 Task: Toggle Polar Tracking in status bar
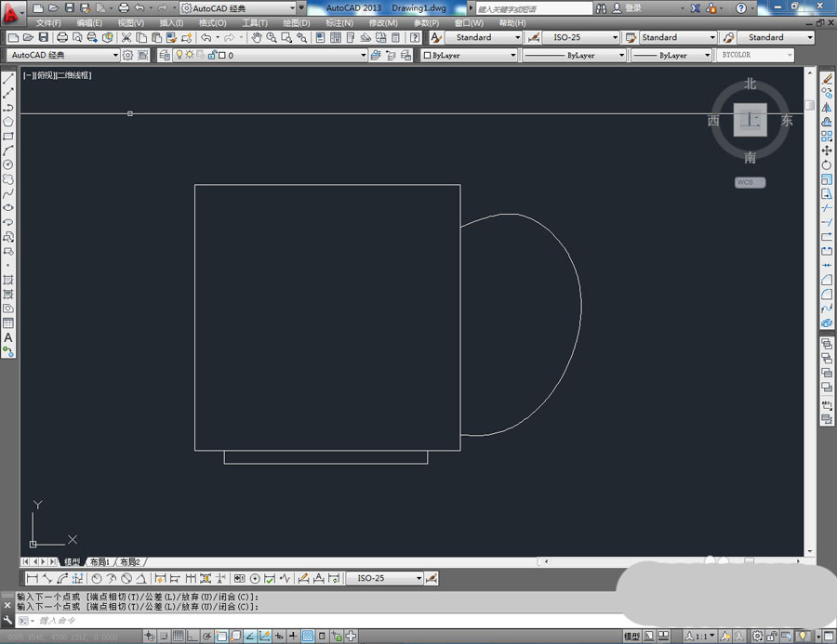click(207, 636)
